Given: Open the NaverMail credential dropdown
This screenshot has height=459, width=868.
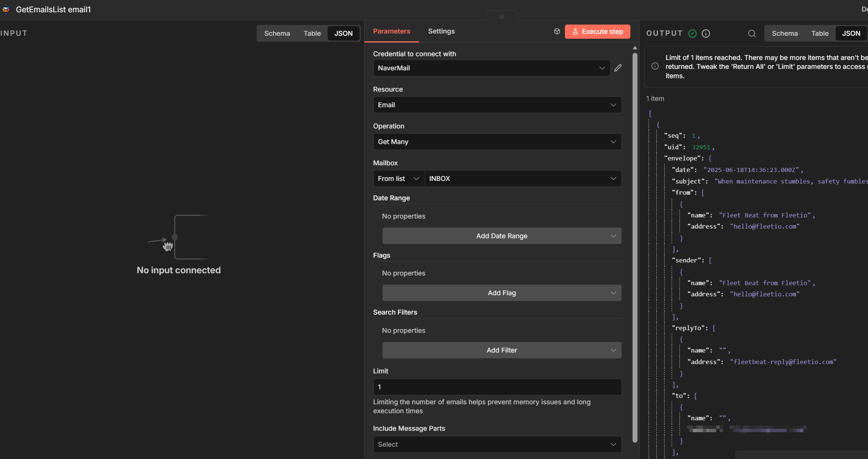Looking at the screenshot, I should coord(491,68).
